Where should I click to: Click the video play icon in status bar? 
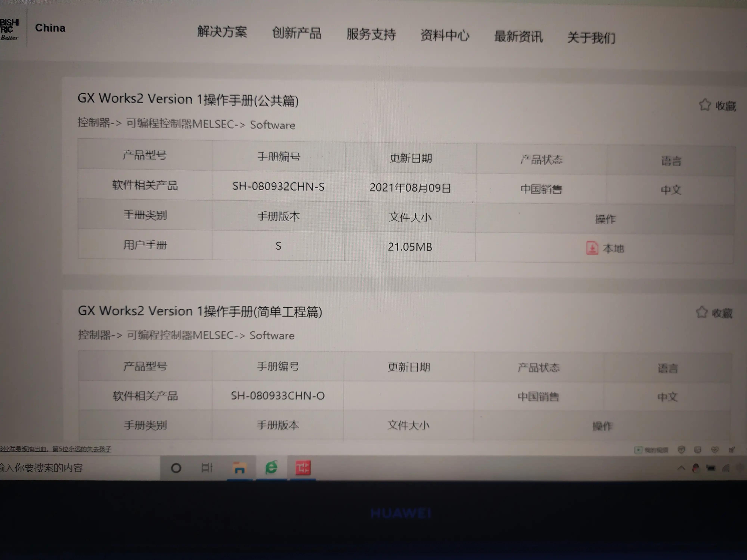pos(638,450)
